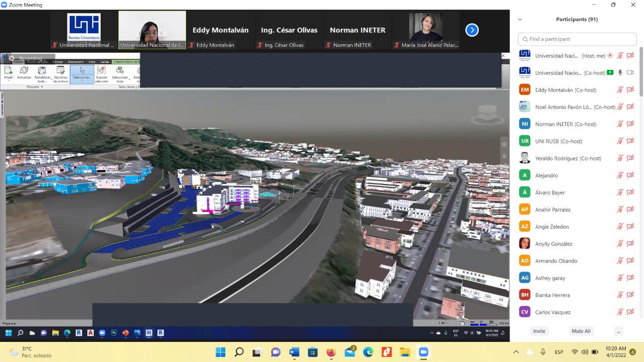Viewport: 644px width, 362px height.
Task: Click AutoCAD red A icon in shared taskbar
Action: (91, 333)
